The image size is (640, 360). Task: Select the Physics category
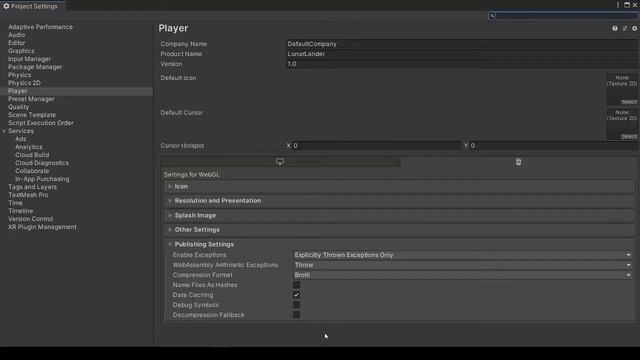coord(20,75)
